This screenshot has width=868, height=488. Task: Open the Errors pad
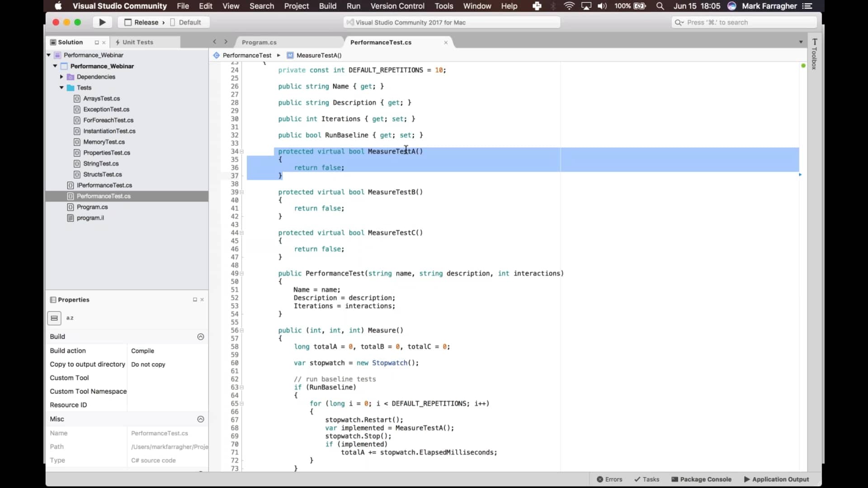609,479
